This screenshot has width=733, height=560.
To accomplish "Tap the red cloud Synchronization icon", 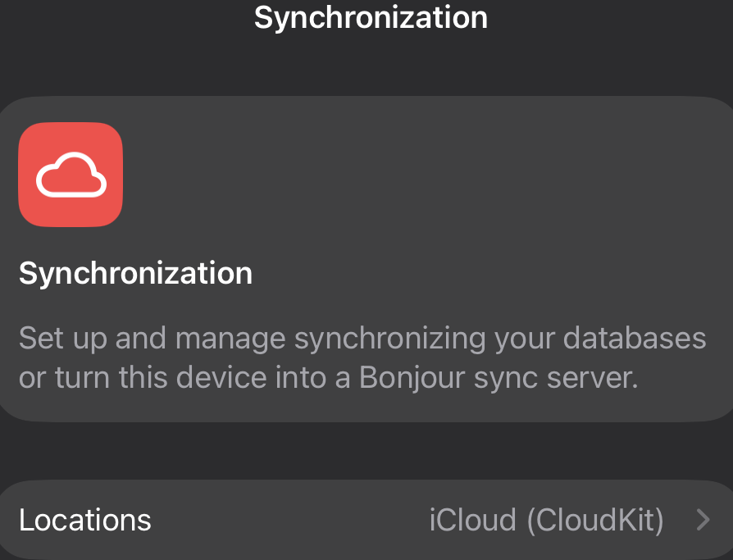I will coord(71,174).
